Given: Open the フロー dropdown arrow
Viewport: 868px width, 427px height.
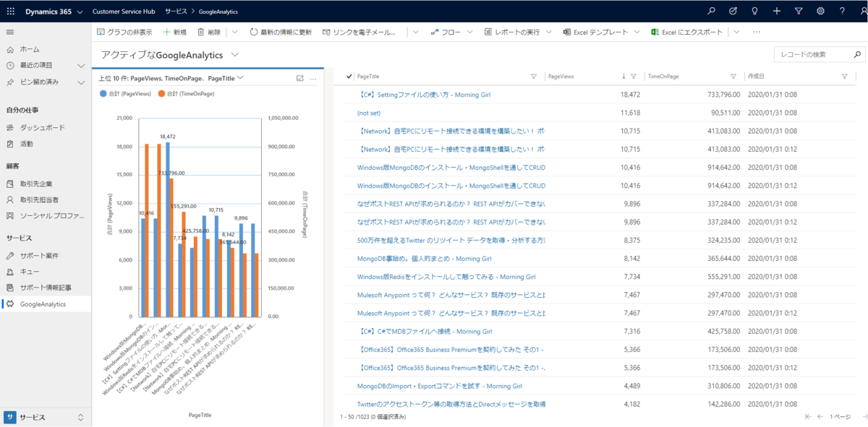Looking at the screenshot, I should point(469,32).
